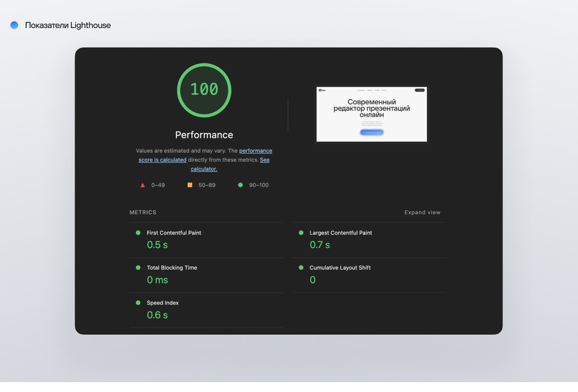Click the 0–49 score range label
The image size is (578, 392).
pos(158,185)
